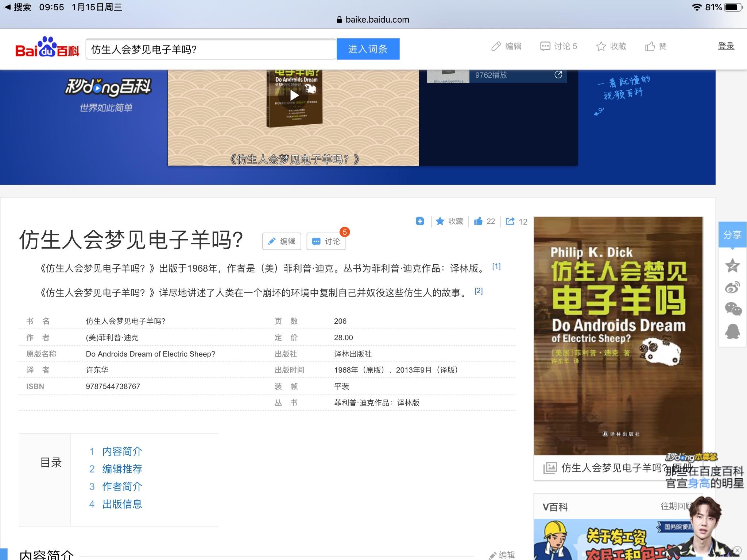Image resolution: width=747 pixels, height=560 pixels.
Task: Close the floating video popup
Action: [737, 550]
